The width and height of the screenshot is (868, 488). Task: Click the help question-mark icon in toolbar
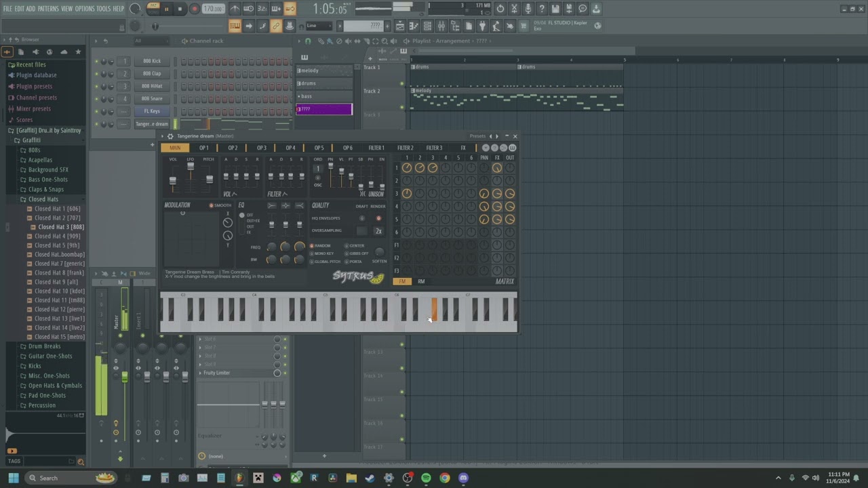[541, 9]
